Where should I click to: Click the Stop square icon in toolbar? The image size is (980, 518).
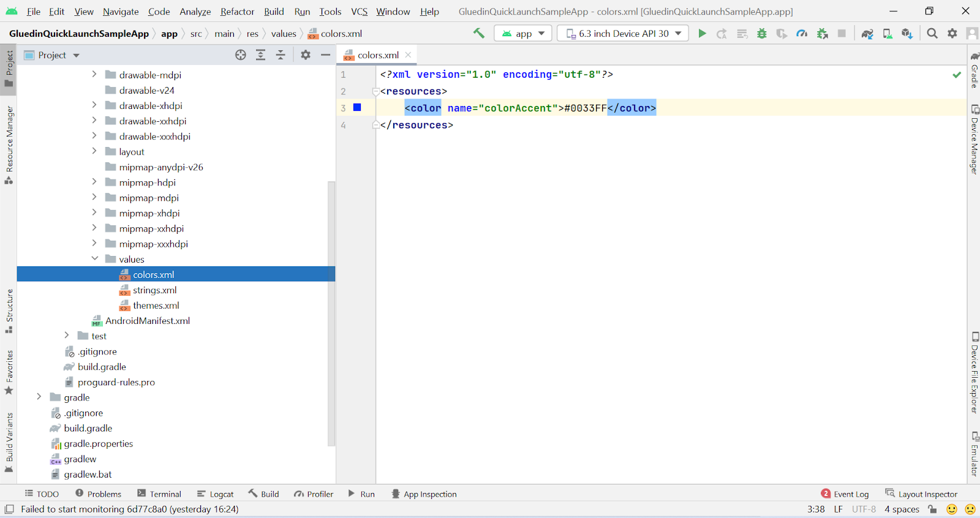842,34
